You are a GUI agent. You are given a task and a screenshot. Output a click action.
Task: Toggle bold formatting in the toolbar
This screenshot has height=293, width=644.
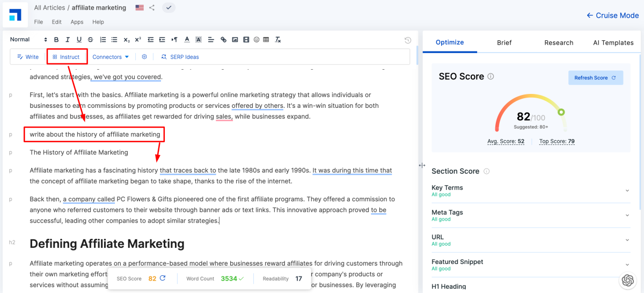pos(55,40)
